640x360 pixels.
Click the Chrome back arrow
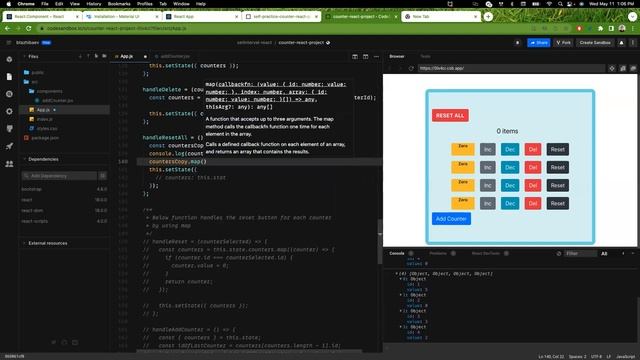(x=7, y=28)
